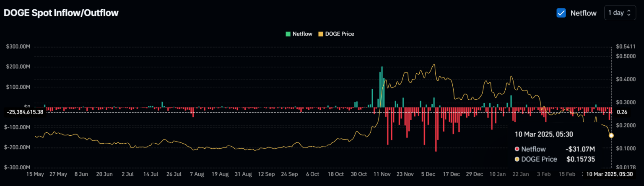Click the 29 Dec date label
This screenshot has width=644, height=186.
click(x=475, y=174)
